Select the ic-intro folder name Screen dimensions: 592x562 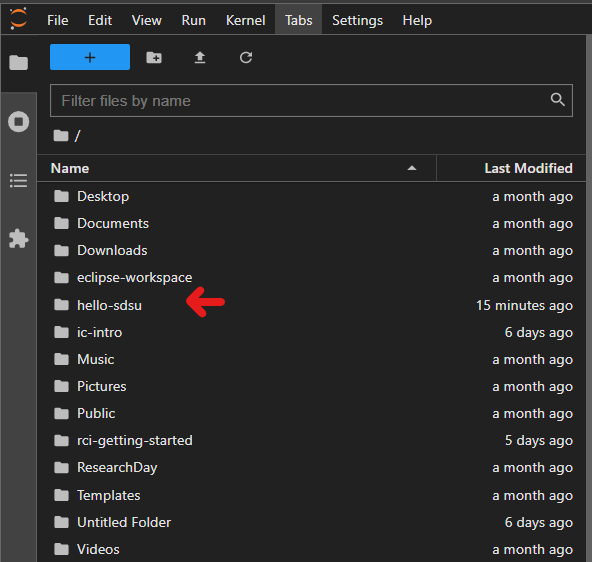click(x=100, y=332)
